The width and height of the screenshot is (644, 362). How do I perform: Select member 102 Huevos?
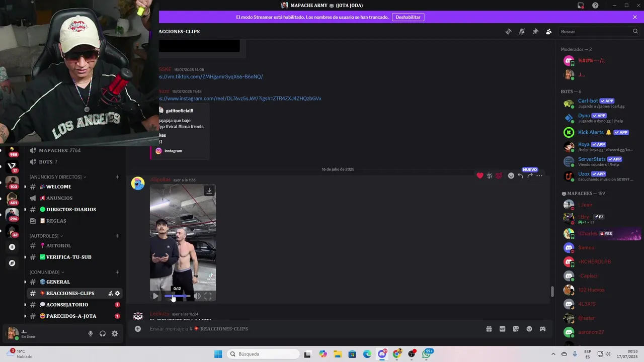point(600,290)
